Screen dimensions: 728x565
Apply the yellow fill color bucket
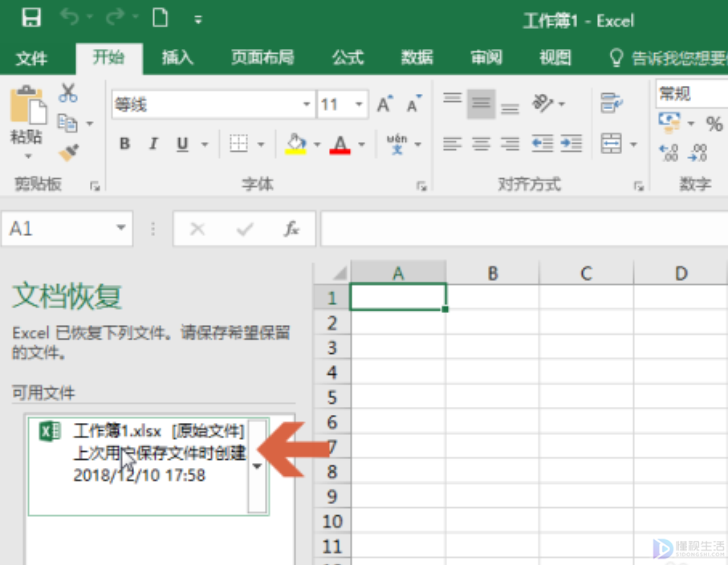tap(295, 144)
